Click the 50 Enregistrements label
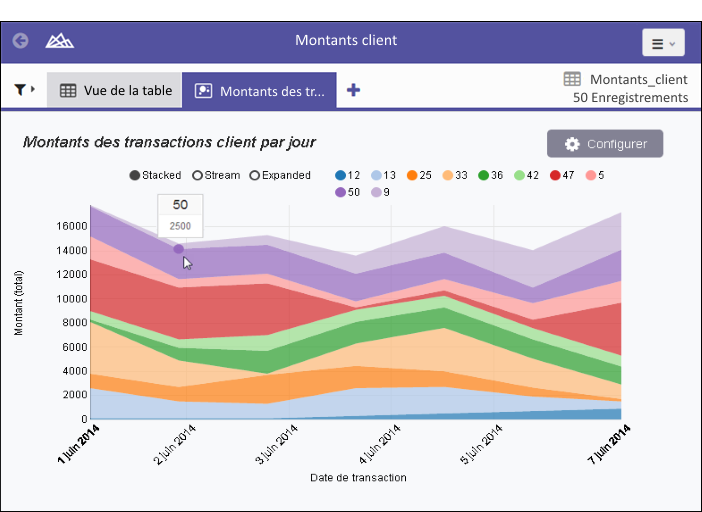Screen dimensions: 702x512 pyautogui.click(x=630, y=97)
